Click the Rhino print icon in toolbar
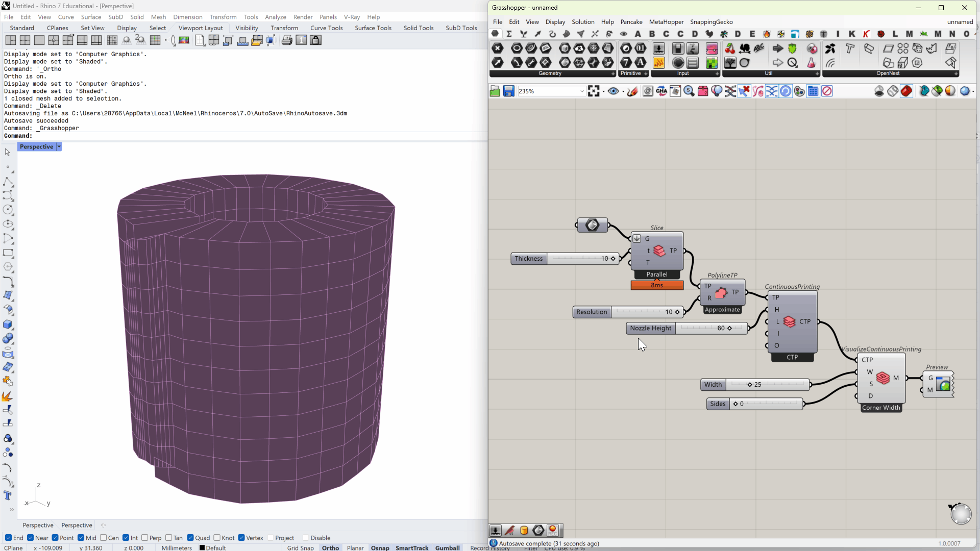The width and height of the screenshot is (980, 551). coord(287,40)
